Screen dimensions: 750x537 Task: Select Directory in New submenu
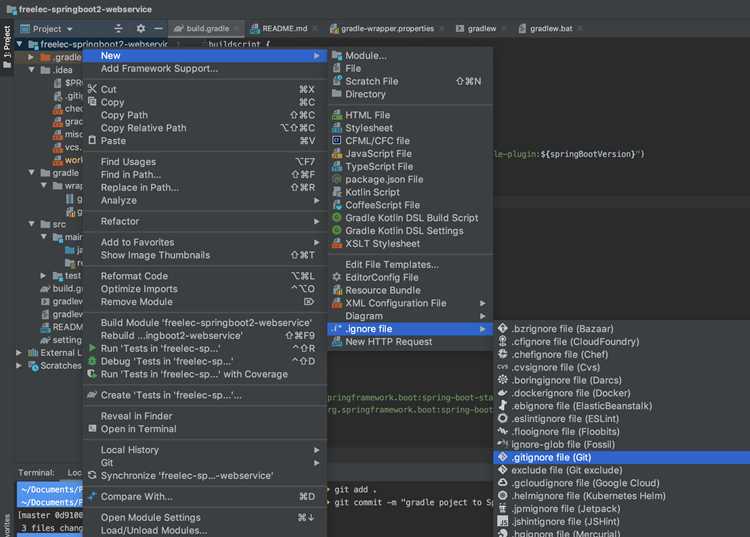(x=410, y=94)
